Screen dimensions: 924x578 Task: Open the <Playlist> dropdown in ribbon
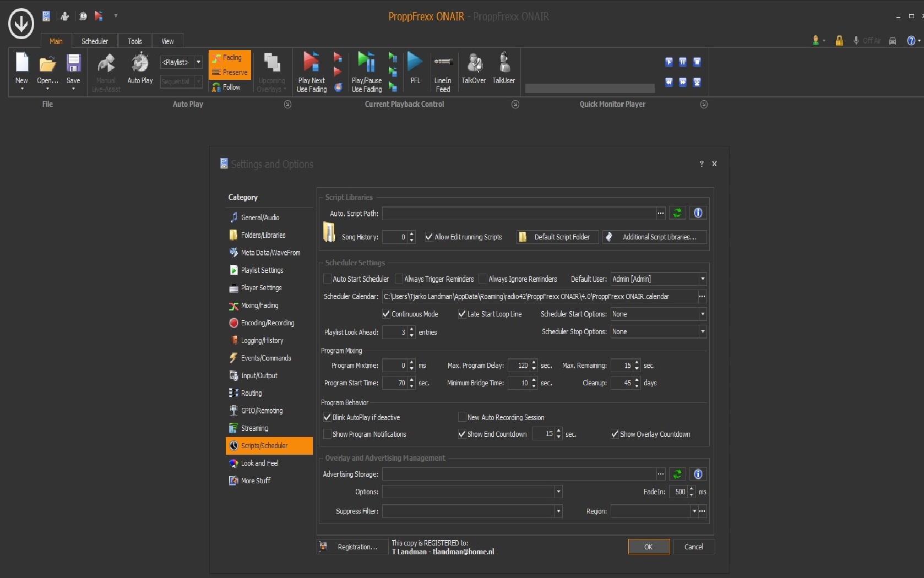pos(198,62)
